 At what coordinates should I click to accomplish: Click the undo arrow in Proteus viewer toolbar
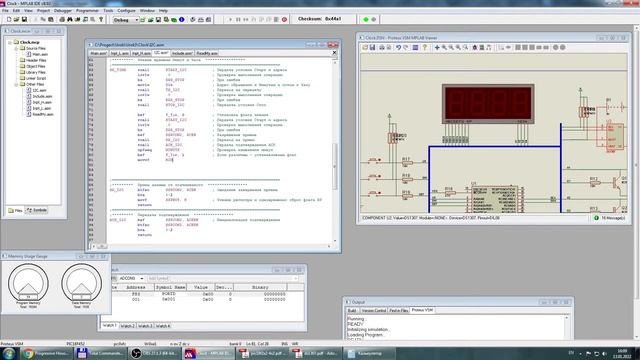pyautogui.click(x=398, y=47)
